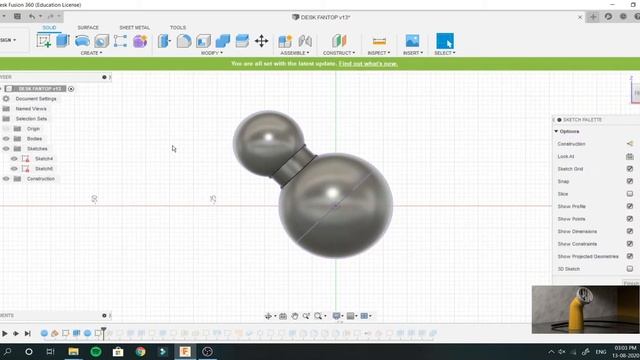640x360 pixels.
Task: Select the Named Views browser item
Action: click(x=31, y=109)
